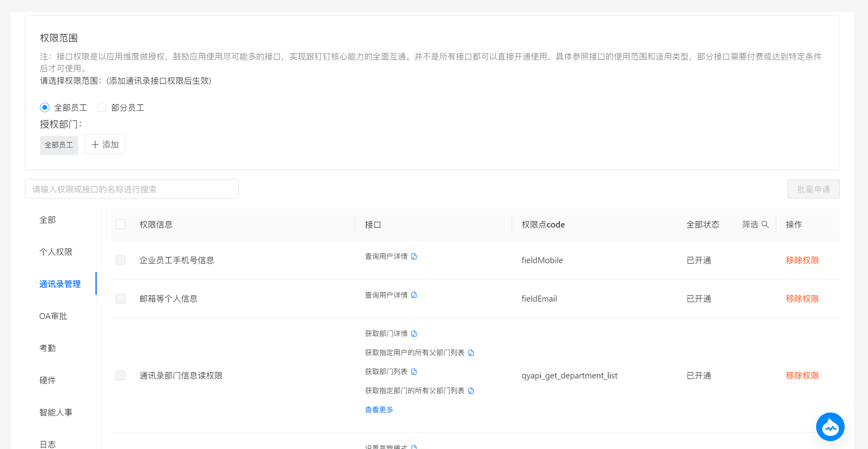The width and height of the screenshot is (868, 449).
Task: Click document icon next to 获取部门列表
Action: pyautogui.click(x=414, y=372)
